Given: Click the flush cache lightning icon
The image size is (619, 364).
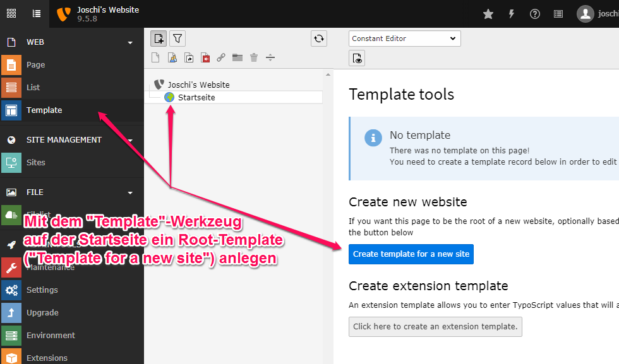Looking at the screenshot, I should click(x=511, y=13).
